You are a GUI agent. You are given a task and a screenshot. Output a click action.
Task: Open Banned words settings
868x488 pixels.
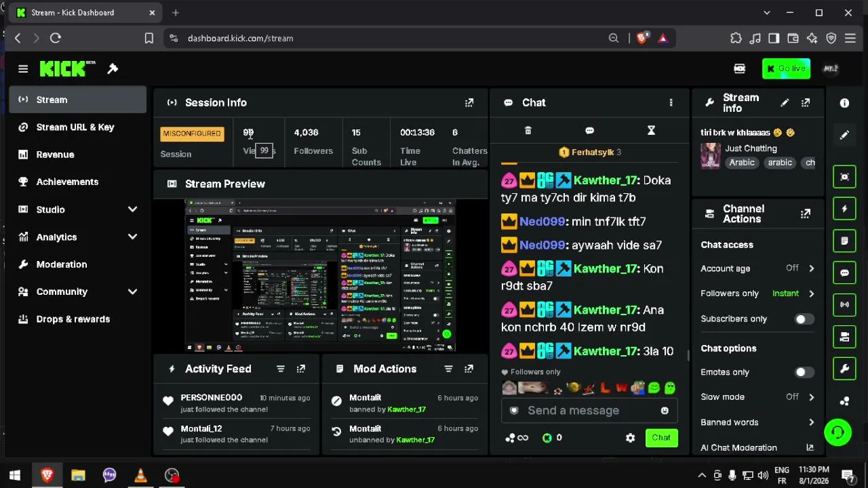(x=757, y=422)
